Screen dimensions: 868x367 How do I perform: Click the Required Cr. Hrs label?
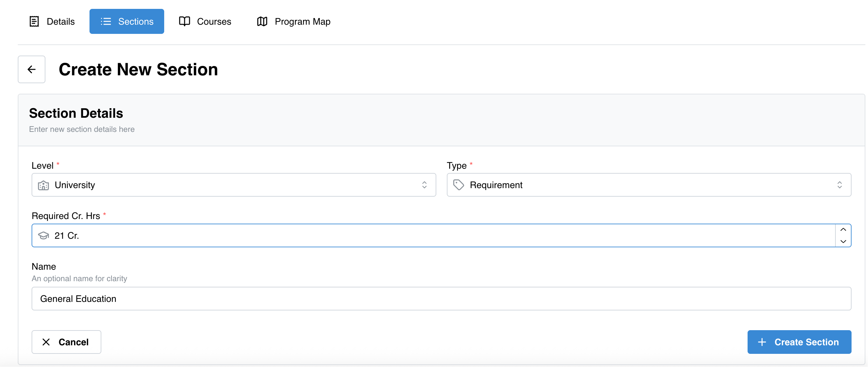coord(66,216)
